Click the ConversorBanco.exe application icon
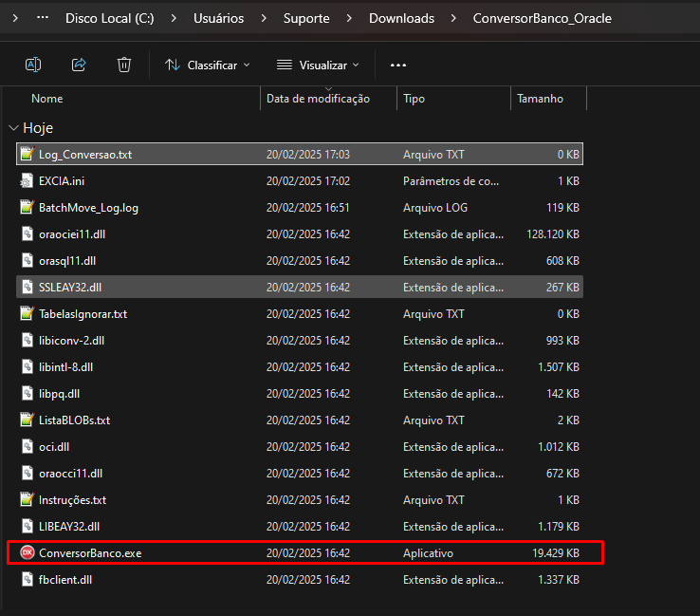This screenshot has width=700, height=616. tap(28, 552)
